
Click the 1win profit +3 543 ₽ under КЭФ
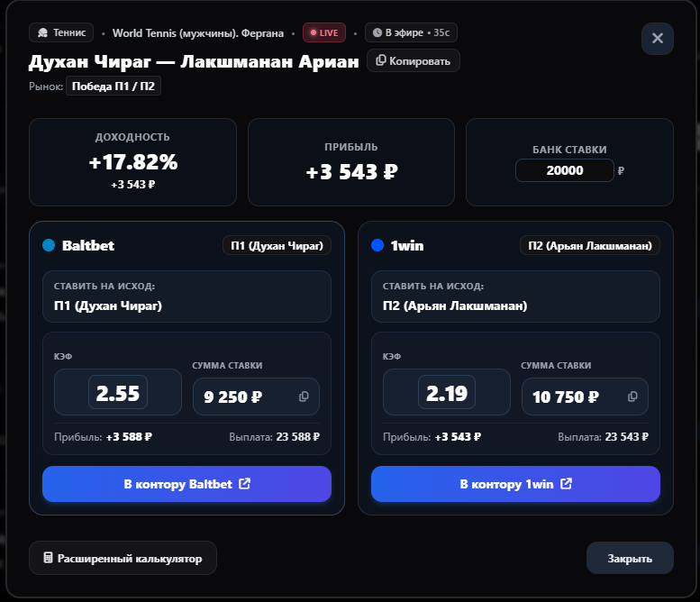point(458,437)
